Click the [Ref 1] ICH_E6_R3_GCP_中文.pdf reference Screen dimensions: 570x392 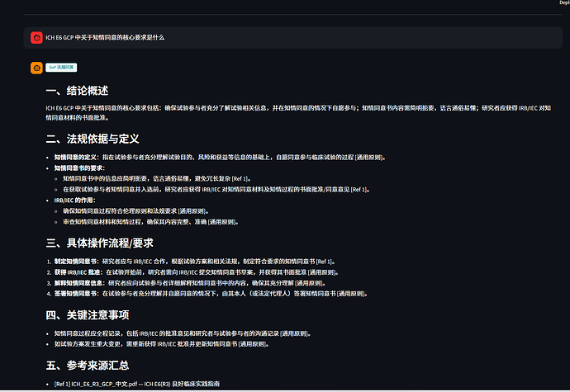click(137, 384)
